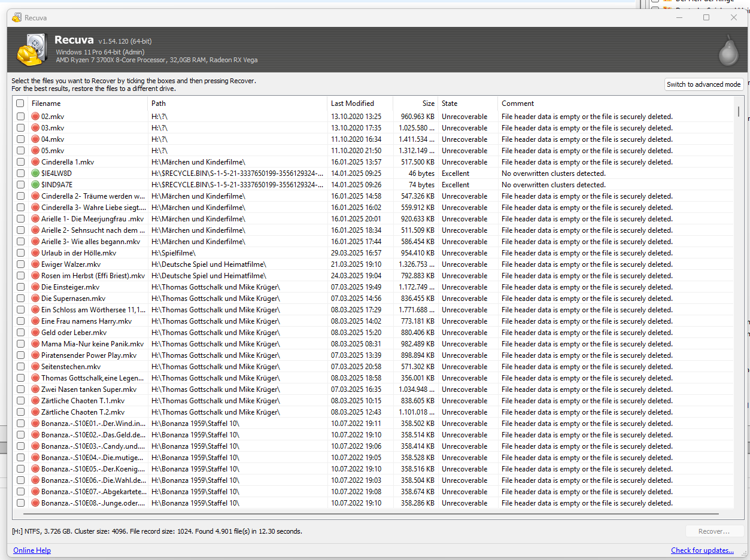Click red status icon of Piratensender Power Play.mkv
This screenshot has width=750, height=560.
tap(35, 355)
